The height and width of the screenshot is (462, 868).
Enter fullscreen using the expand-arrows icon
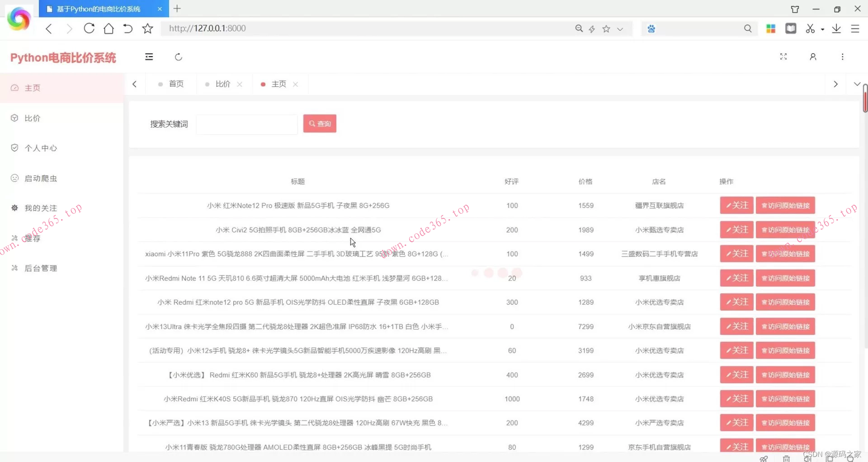pyautogui.click(x=783, y=57)
